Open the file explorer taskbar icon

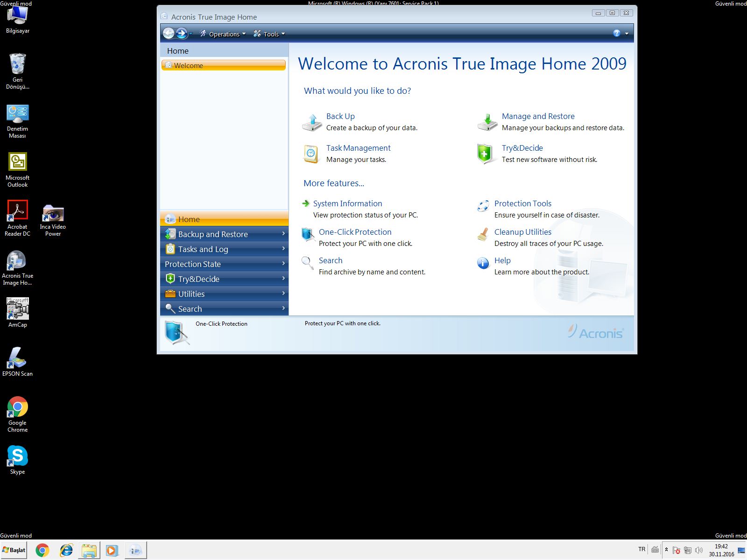89,550
